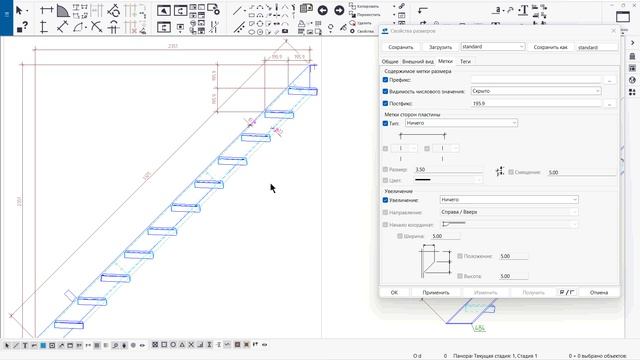Toggle the Размер checkbox
The image size is (640, 360).
pos(385,169)
